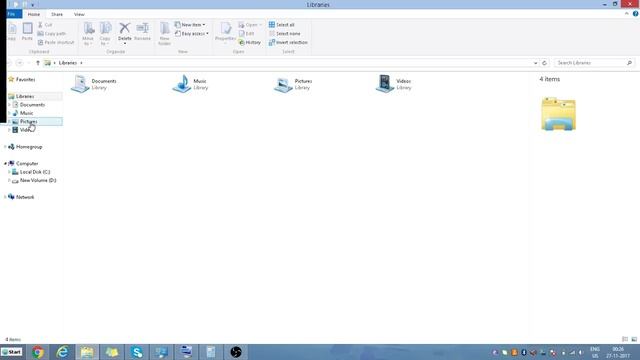Screen dimensions: 640x360
Task: Click Select all
Action: (x=282, y=25)
